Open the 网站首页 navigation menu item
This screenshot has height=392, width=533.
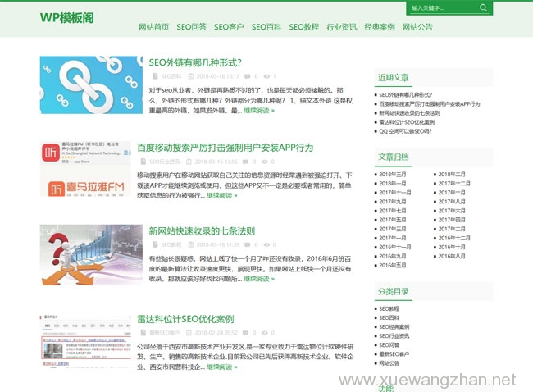[153, 27]
